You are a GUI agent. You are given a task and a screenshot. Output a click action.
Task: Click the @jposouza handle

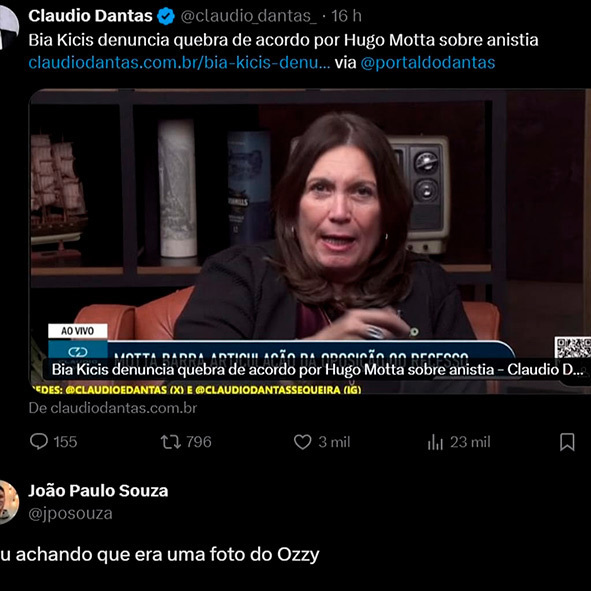(70, 514)
